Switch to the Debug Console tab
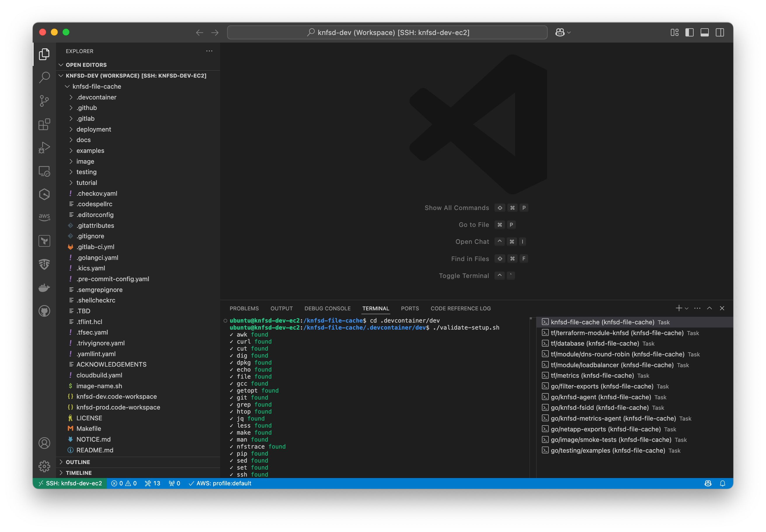This screenshot has width=766, height=532. 327,308
